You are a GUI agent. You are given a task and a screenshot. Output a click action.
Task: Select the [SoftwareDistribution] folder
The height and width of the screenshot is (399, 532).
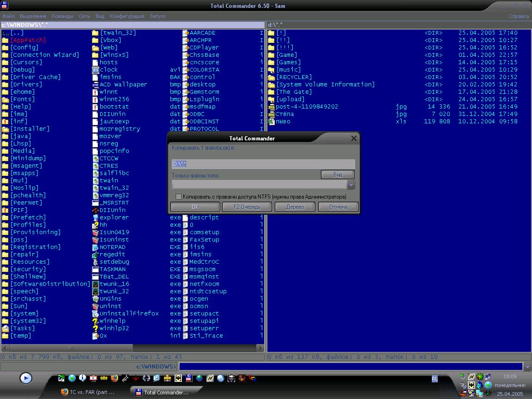coord(50,284)
